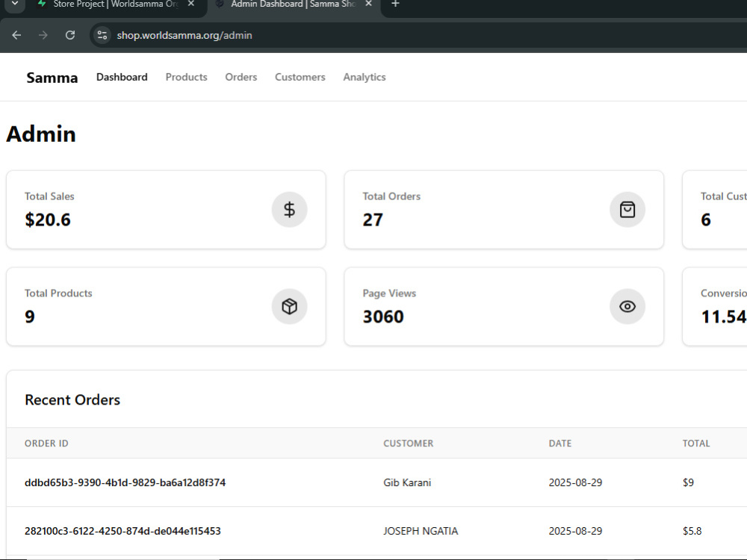The width and height of the screenshot is (747, 560).
Task: View the Analytics page
Action: click(x=365, y=77)
